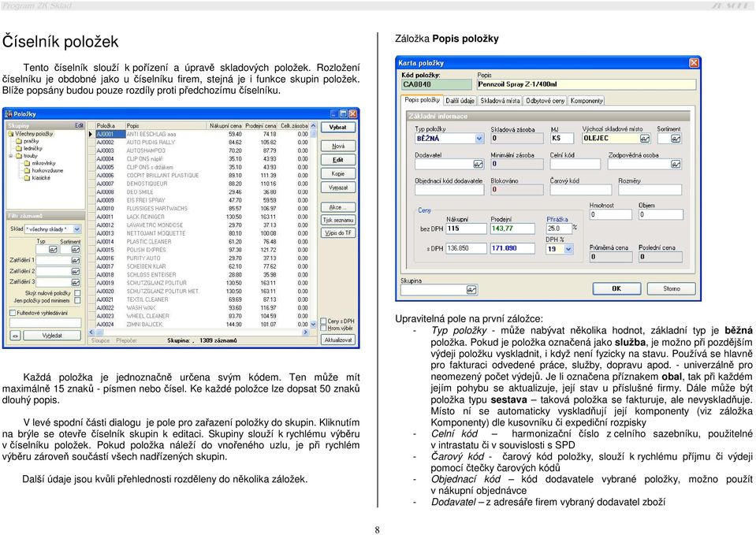Click the Přirážka field showing 25.0
The width and height of the screenshot is (756, 535).
pos(558,229)
